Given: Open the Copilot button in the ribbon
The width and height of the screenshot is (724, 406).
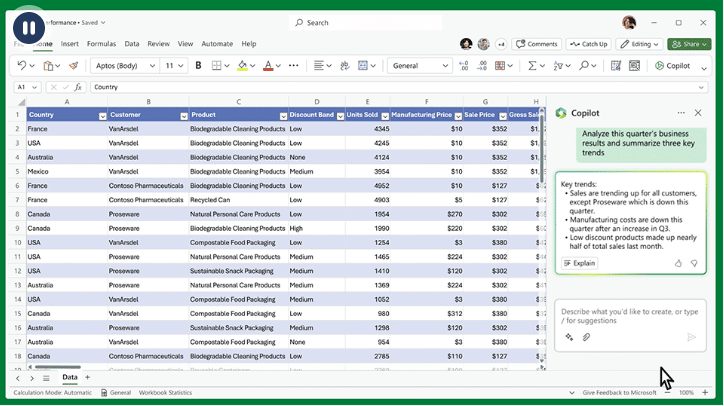Looking at the screenshot, I should 673,66.
